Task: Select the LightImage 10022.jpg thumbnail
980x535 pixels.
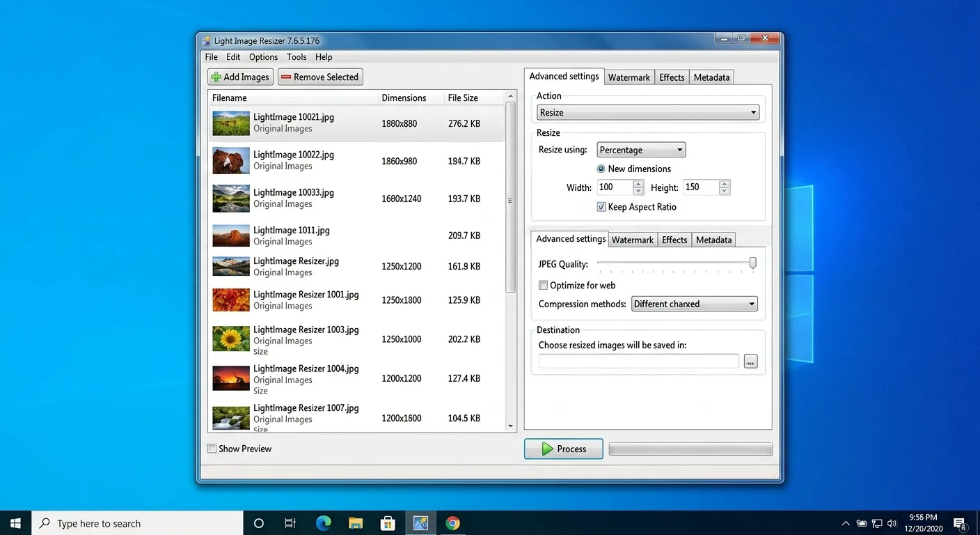Action: pyautogui.click(x=231, y=161)
